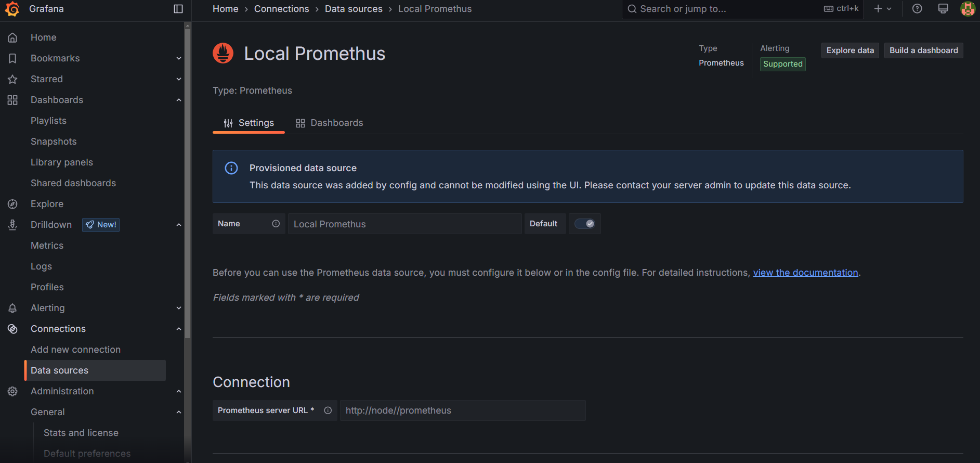This screenshot has width=980, height=463.
Task: Click Home in the breadcrumb
Action: coord(225,9)
